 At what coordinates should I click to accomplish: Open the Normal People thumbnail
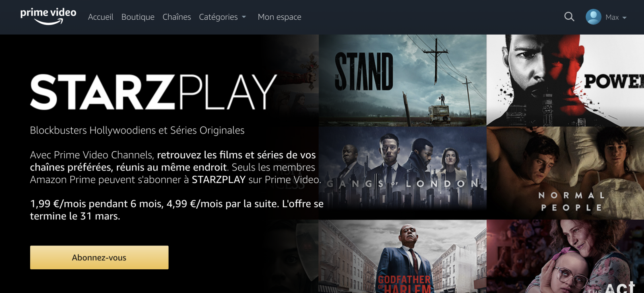pyautogui.click(x=565, y=173)
